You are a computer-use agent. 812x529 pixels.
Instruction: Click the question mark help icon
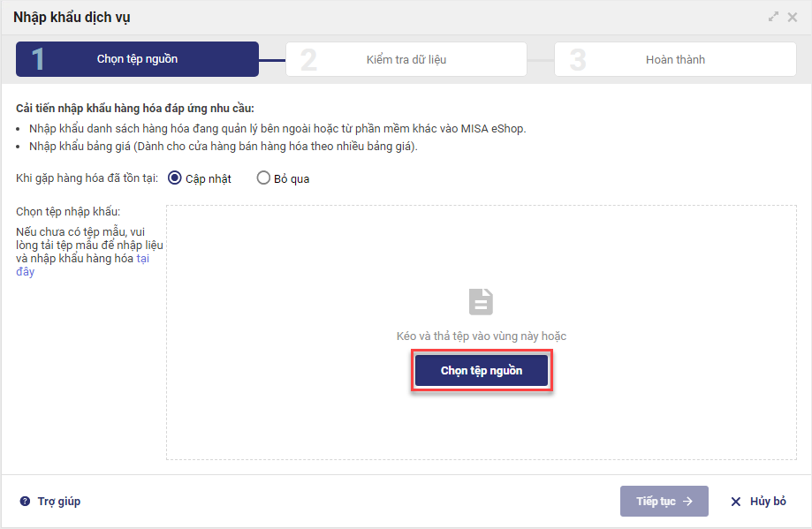pyautogui.click(x=25, y=502)
